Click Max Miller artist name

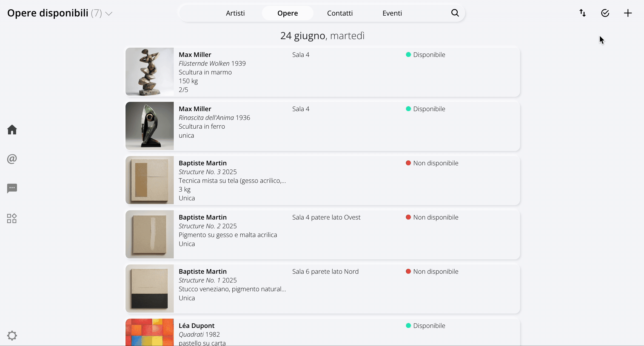point(195,54)
